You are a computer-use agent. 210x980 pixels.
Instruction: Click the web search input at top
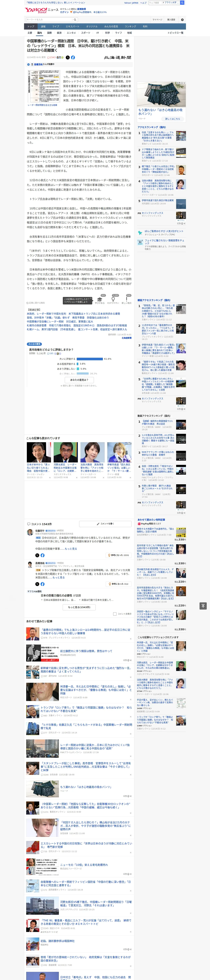[155, 3]
